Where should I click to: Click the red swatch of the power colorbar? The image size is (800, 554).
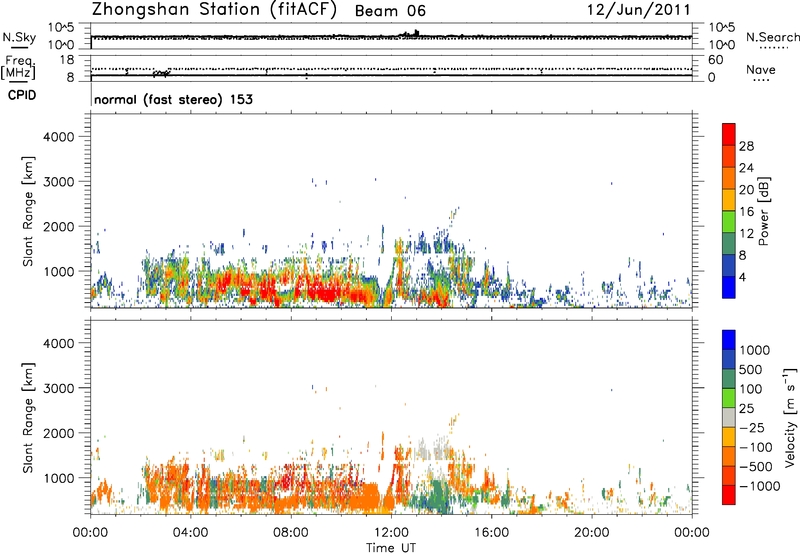729,134
